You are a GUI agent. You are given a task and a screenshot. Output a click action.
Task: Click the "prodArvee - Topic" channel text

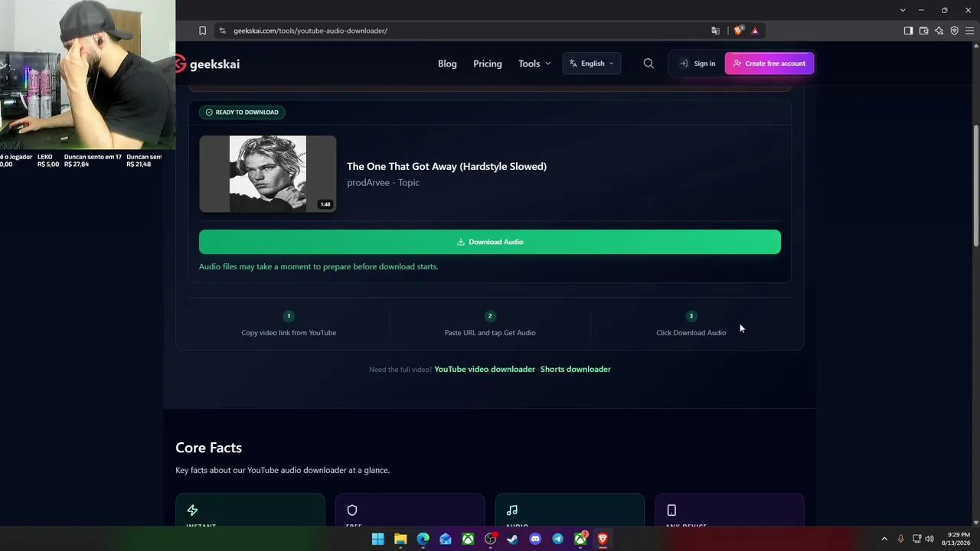383,183
